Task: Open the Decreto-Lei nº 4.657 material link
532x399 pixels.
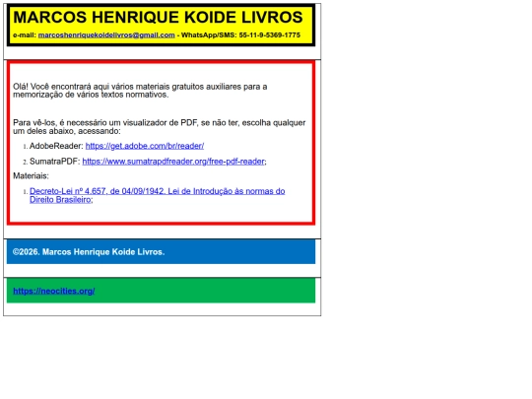Action: [x=157, y=195]
